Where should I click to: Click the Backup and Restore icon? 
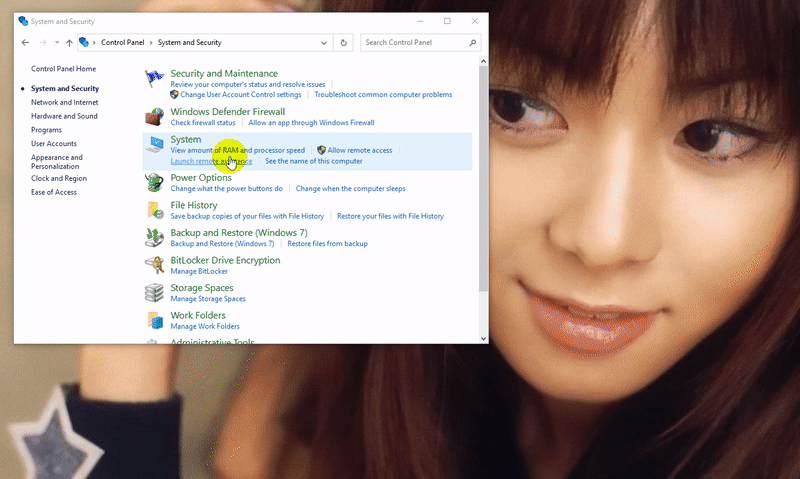coord(154,237)
